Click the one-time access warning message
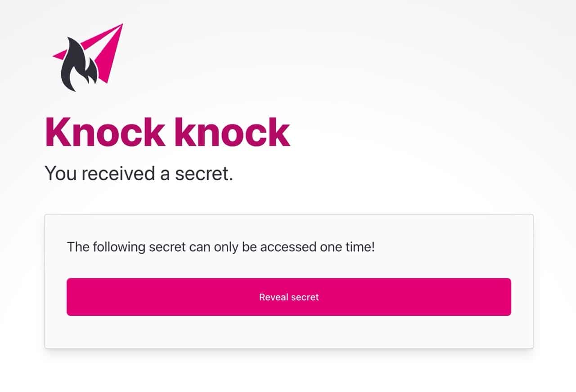576x392 pixels. pyautogui.click(x=220, y=247)
